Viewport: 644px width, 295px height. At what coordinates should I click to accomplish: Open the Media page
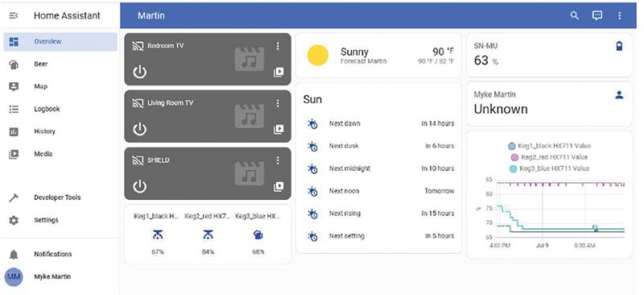coord(60,154)
